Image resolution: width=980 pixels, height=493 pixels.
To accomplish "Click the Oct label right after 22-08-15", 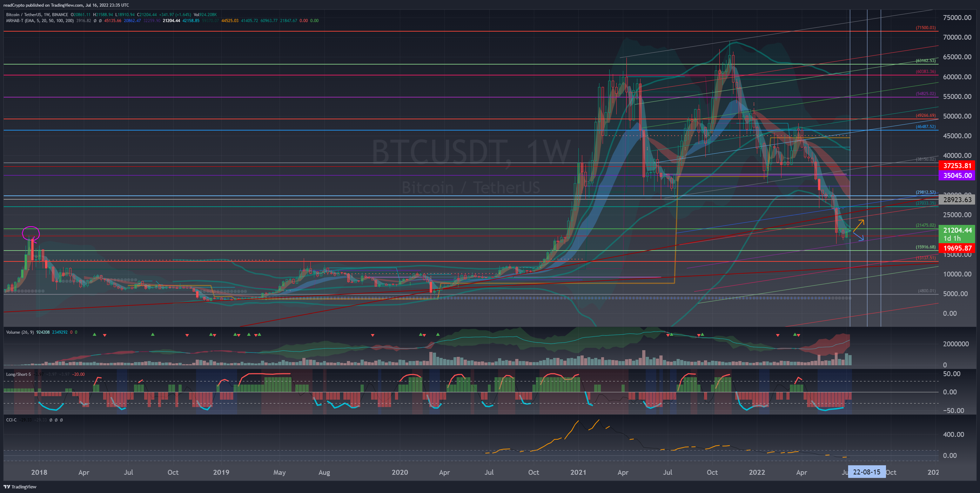I will [x=891, y=472].
